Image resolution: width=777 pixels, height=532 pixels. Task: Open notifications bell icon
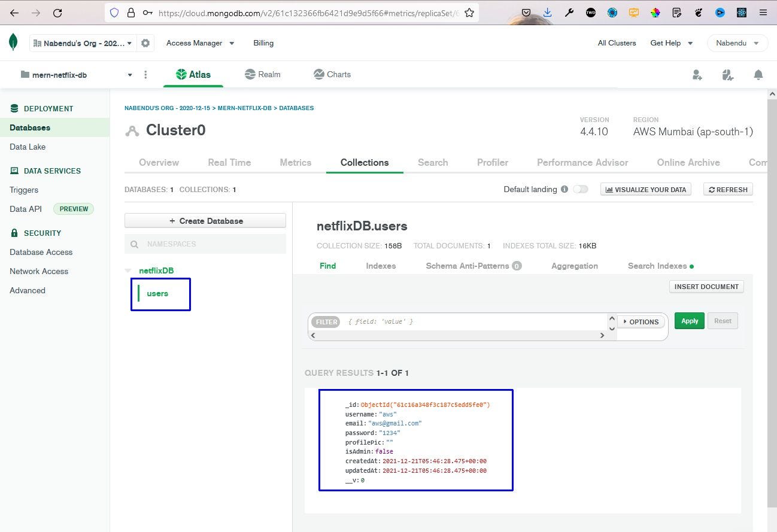pos(758,75)
